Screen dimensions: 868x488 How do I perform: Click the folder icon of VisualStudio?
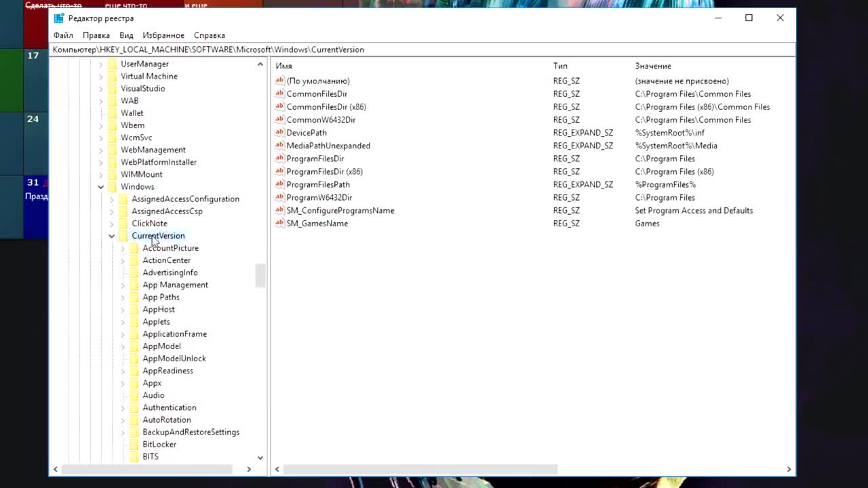pyautogui.click(x=112, y=89)
